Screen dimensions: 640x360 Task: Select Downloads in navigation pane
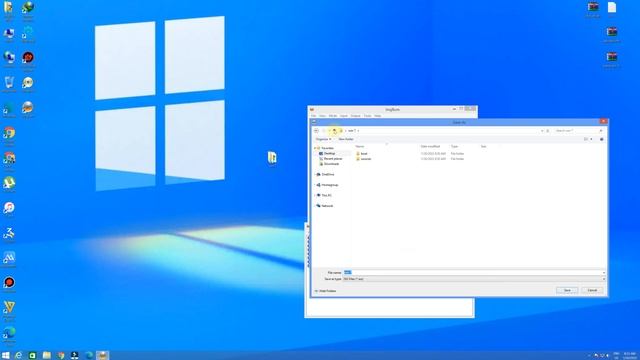pos(331,164)
